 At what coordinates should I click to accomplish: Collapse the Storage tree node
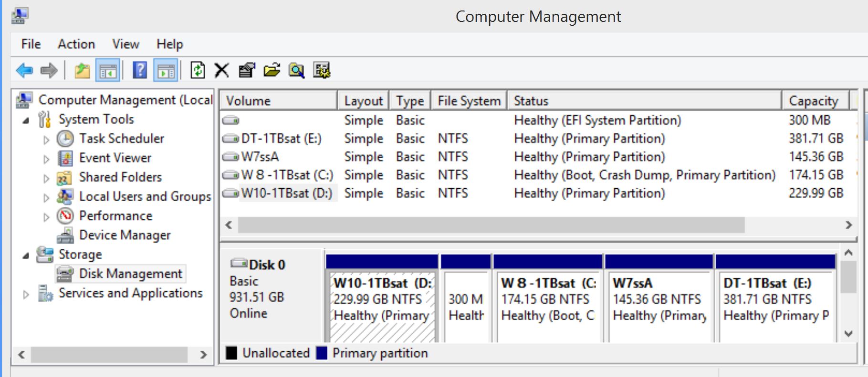[x=26, y=256]
